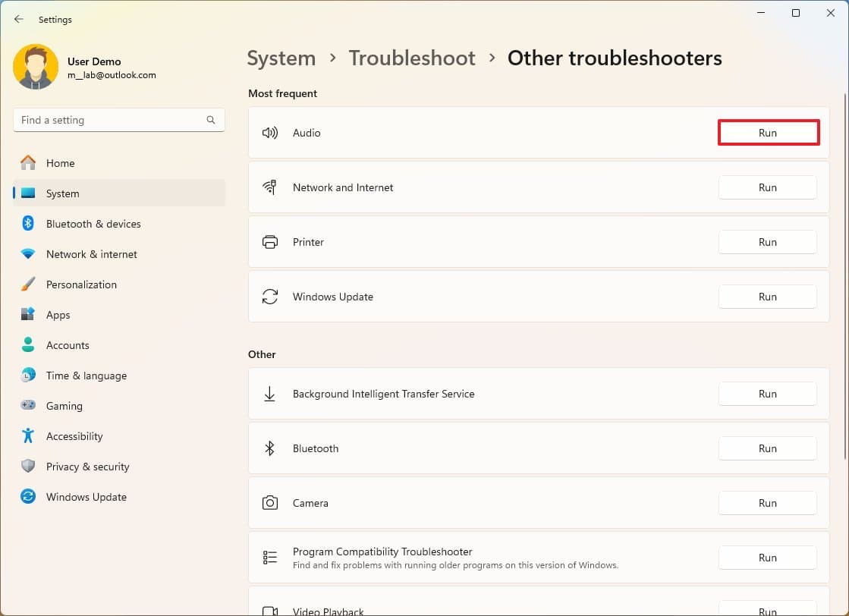Run the Printer troubleshooter

pos(767,242)
